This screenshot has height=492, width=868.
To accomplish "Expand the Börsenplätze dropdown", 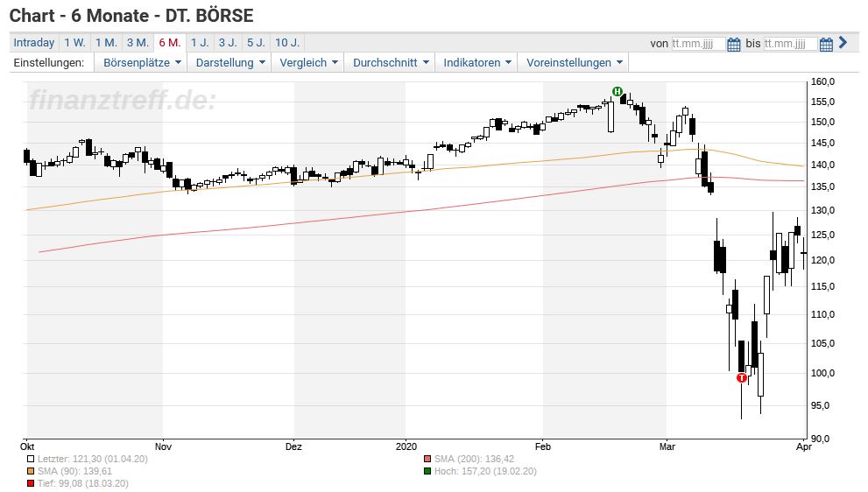I will click(x=141, y=62).
